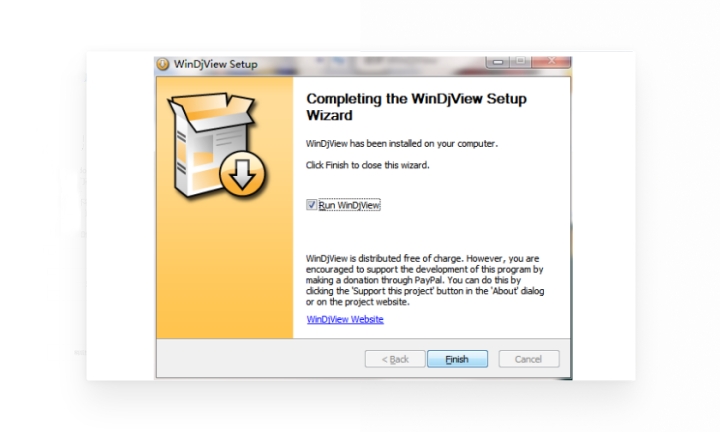Uncheck the Run WinDjView checkbox
The height and width of the screenshot is (432, 720).
click(311, 205)
